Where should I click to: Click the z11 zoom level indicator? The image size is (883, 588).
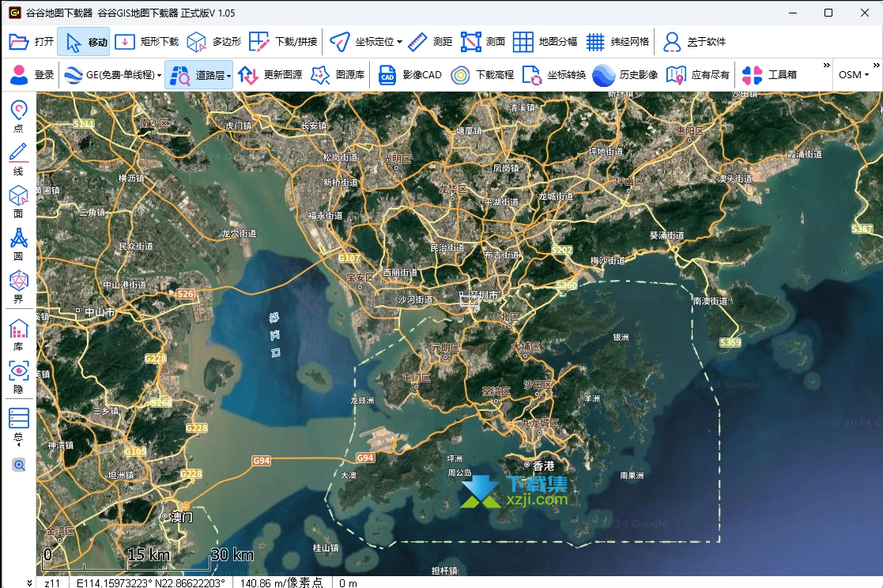tap(52, 583)
